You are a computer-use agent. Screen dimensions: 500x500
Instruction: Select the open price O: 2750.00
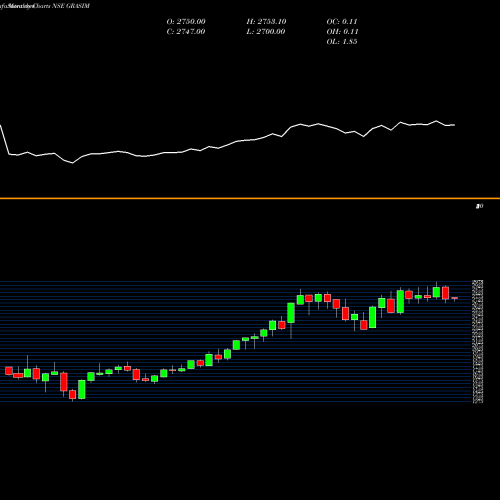point(186,22)
